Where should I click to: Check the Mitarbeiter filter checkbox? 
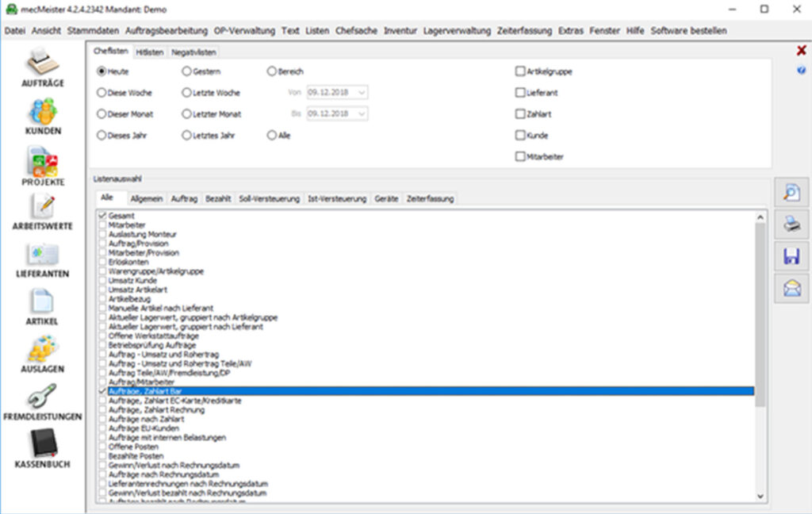pos(520,157)
